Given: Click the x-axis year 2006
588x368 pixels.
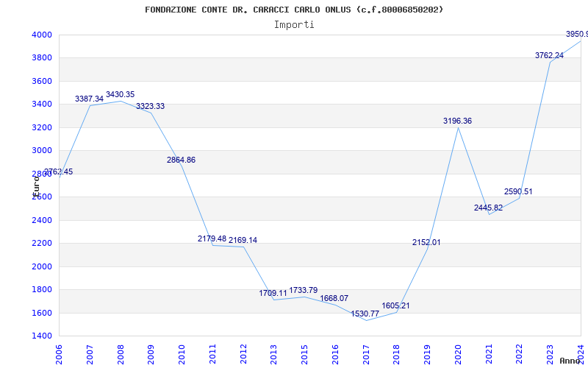Looking at the screenshot, I should pyautogui.click(x=59, y=355).
